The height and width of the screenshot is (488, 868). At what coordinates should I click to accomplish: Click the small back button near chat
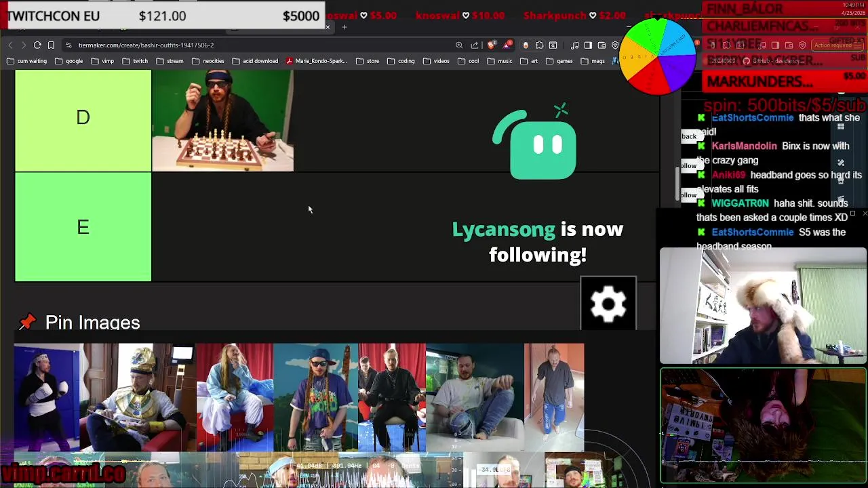[x=689, y=136]
